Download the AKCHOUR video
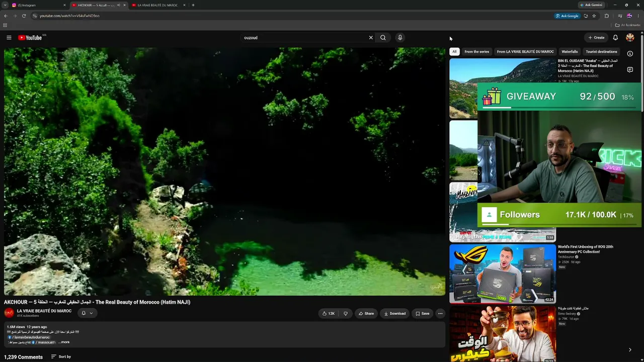Image resolution: width=644 pixels, height=362 pixels. tap(395, 313)
